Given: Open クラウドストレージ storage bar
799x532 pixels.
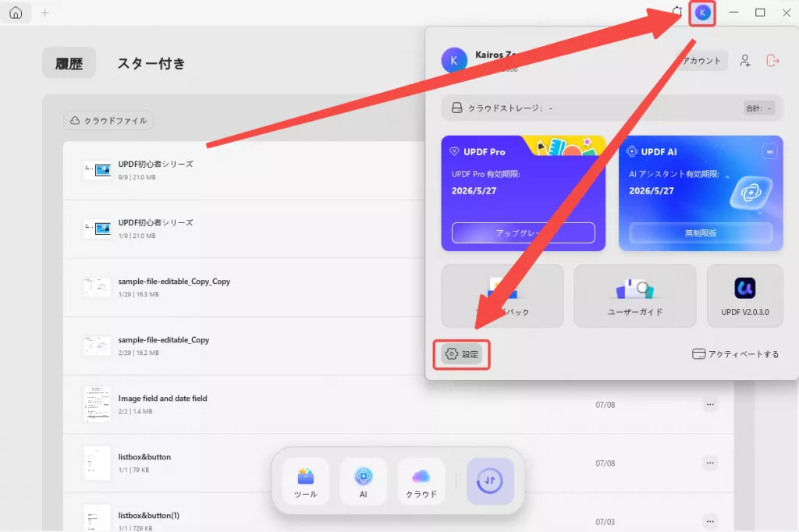Looking at the screenshot, I should (612, 108).
